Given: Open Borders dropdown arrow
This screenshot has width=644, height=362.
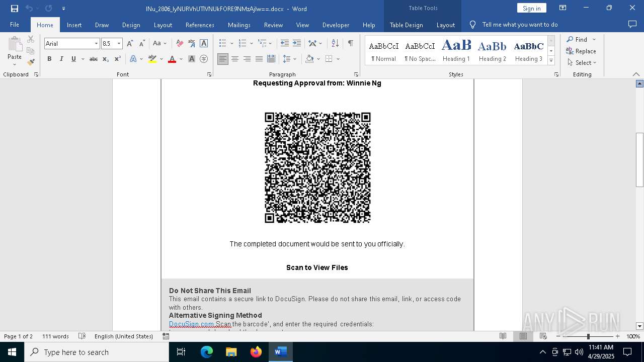Looking at the screenshot, I should click(x=338, y=59).
